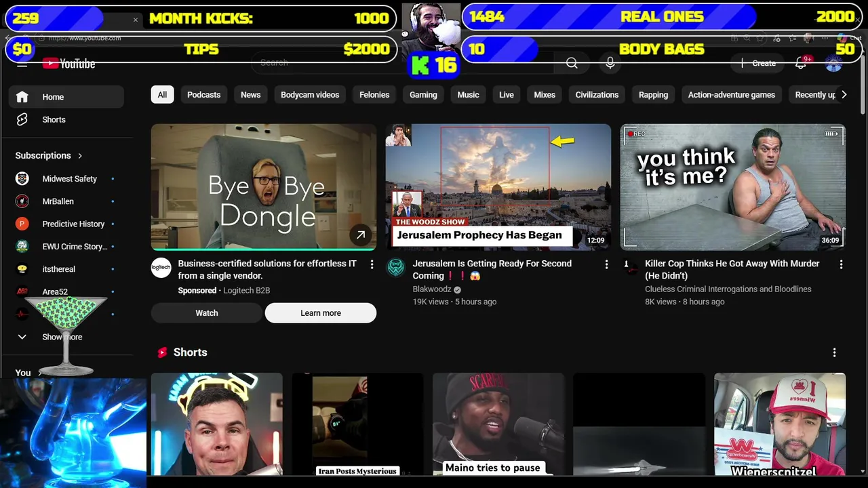Open Killer Cop Thinks video title
Image resolution: width=868 pixels, height=488 pixels.
click(732, 270)
